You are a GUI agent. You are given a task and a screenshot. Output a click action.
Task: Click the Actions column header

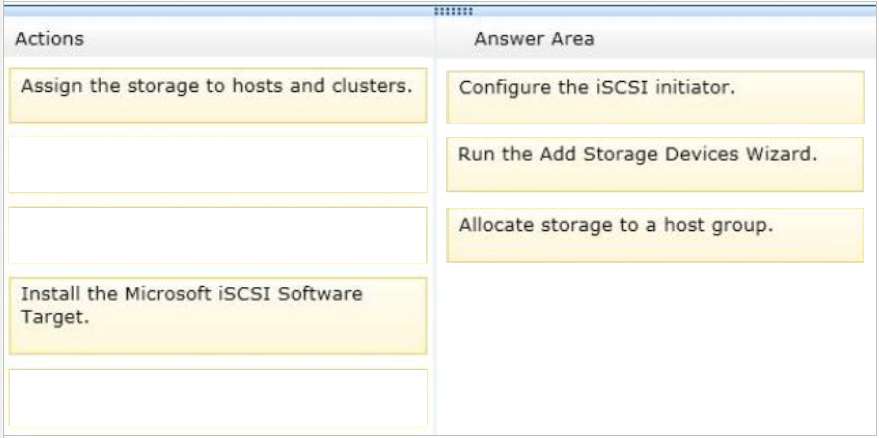[49, 39]
